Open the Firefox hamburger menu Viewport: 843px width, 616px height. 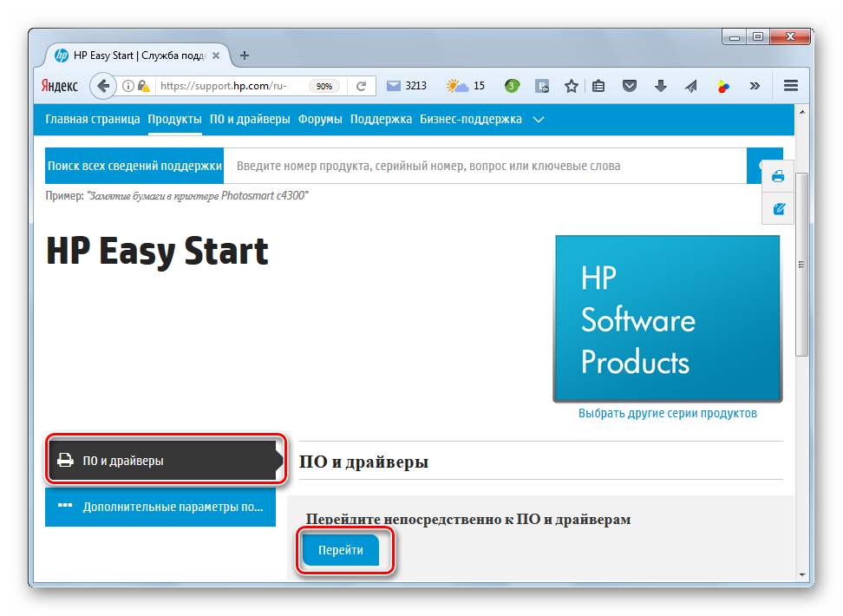coord(790,86)
